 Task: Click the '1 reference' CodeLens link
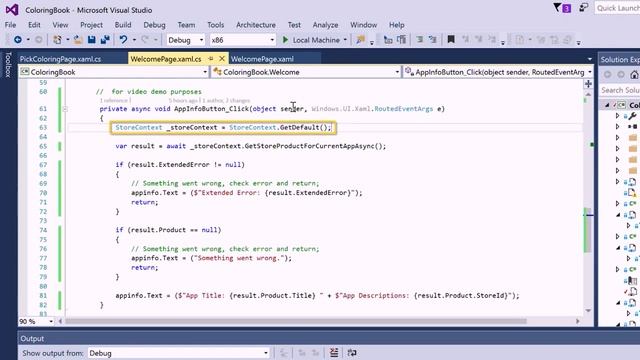(114, 100)
